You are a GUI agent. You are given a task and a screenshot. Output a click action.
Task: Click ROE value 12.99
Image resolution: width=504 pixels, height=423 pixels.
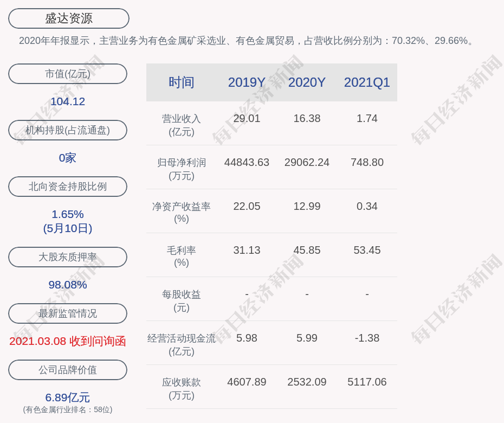coord(307,206)
